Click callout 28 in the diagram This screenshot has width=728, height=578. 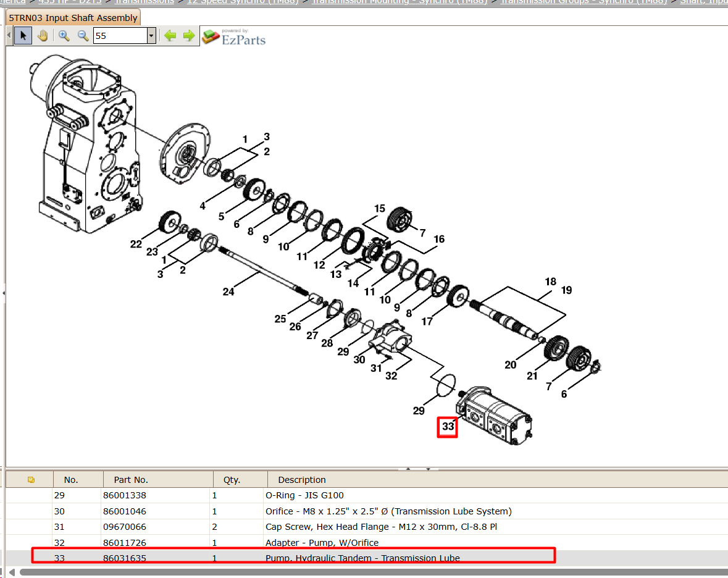pos(327,343)
